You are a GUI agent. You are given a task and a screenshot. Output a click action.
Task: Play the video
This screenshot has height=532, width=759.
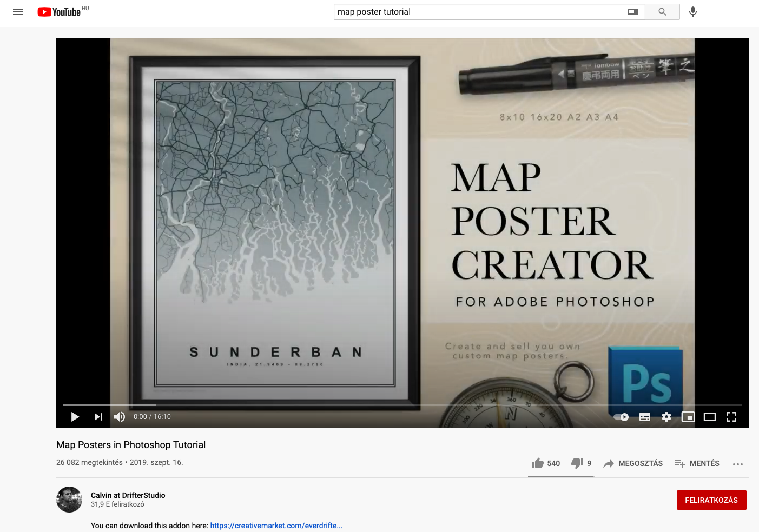(x=75, y=417)
